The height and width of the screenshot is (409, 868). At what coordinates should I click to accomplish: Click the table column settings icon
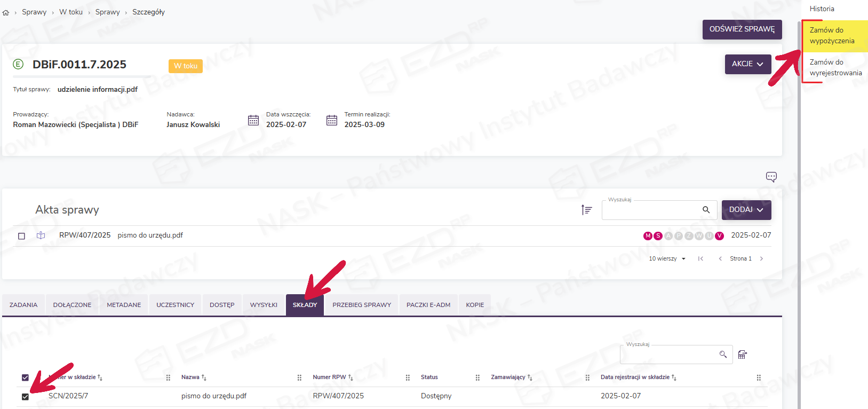pos(742,355)
